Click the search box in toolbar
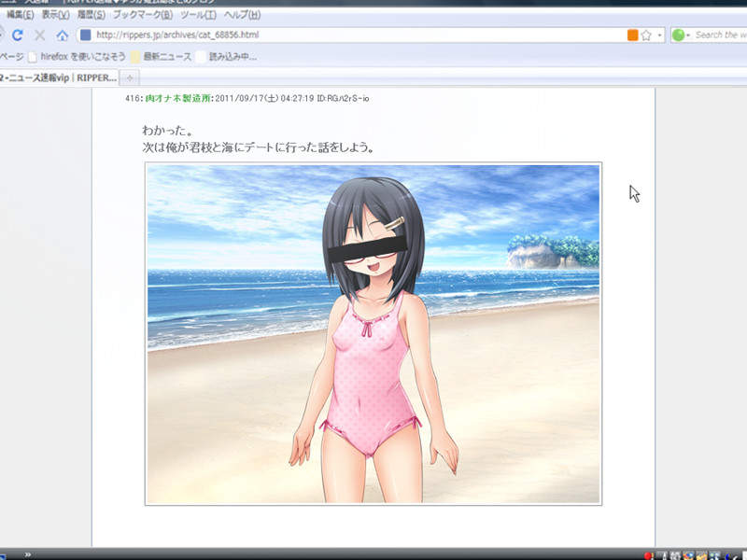 pyautogui.click(x=720, y=35)
